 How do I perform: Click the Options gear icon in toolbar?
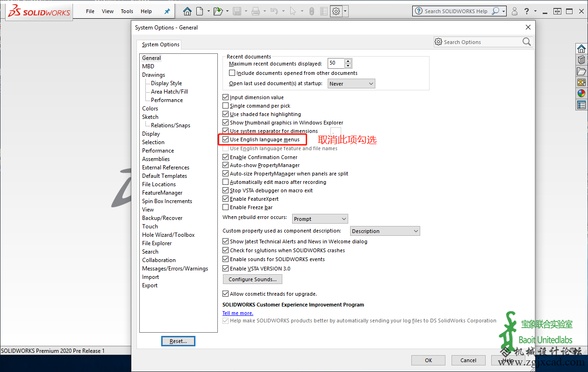pos(336,11)
